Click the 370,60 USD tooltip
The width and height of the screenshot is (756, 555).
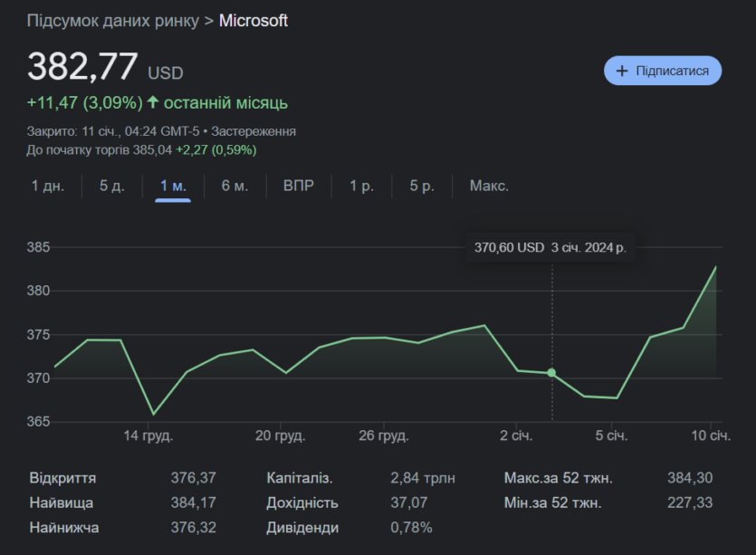coord(550,248)
